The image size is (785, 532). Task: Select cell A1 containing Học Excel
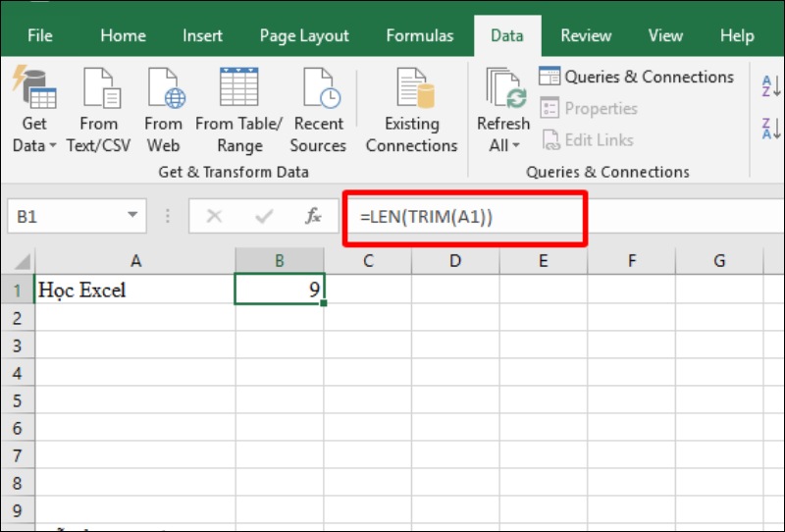coord(134,291)
